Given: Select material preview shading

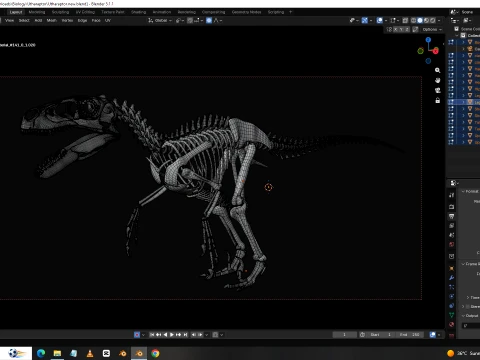Looking at the screenshot, I should pos(426,20).
